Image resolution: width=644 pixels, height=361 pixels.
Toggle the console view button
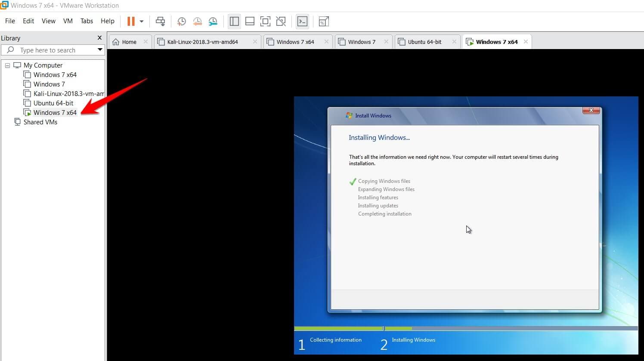coord(303,21)
